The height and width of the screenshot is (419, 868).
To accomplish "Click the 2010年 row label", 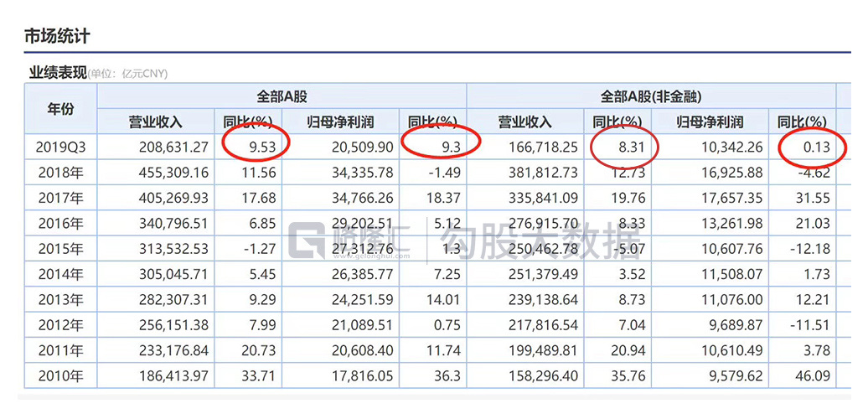I will (60, 376).
